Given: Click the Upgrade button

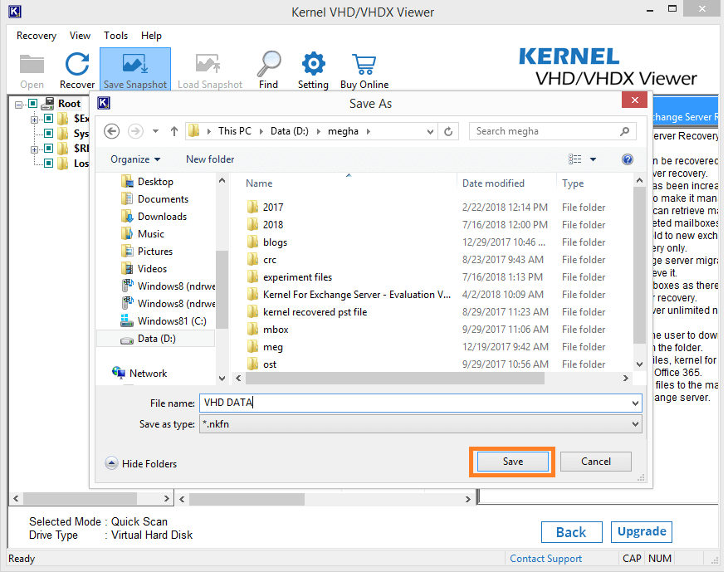Looking at the screenshot, I should (x=642, y=531).
